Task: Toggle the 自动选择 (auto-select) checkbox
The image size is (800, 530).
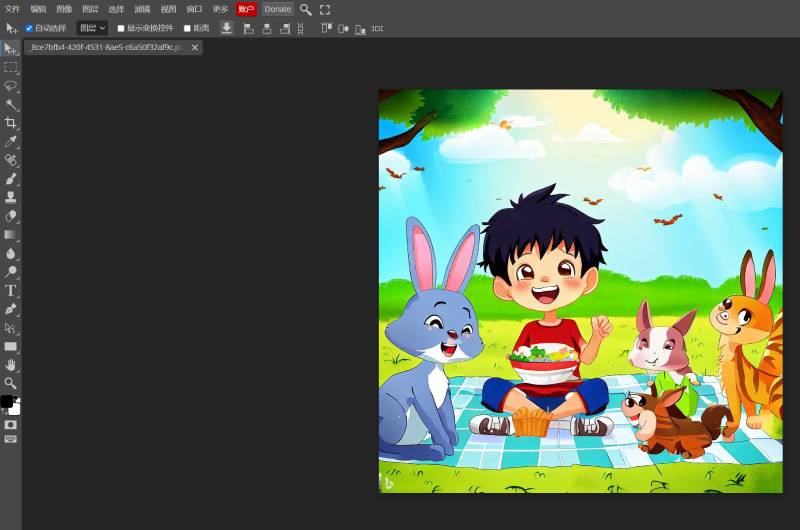Action: [29, 28]
